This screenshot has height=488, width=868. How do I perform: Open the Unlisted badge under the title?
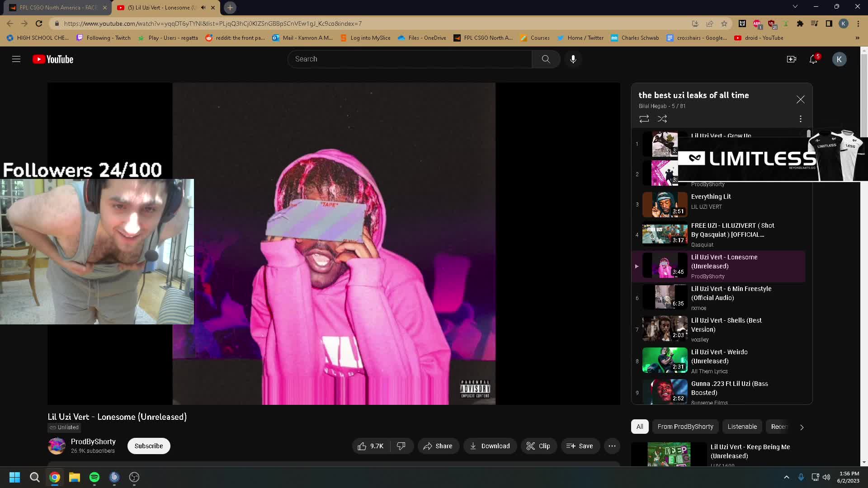64,427
